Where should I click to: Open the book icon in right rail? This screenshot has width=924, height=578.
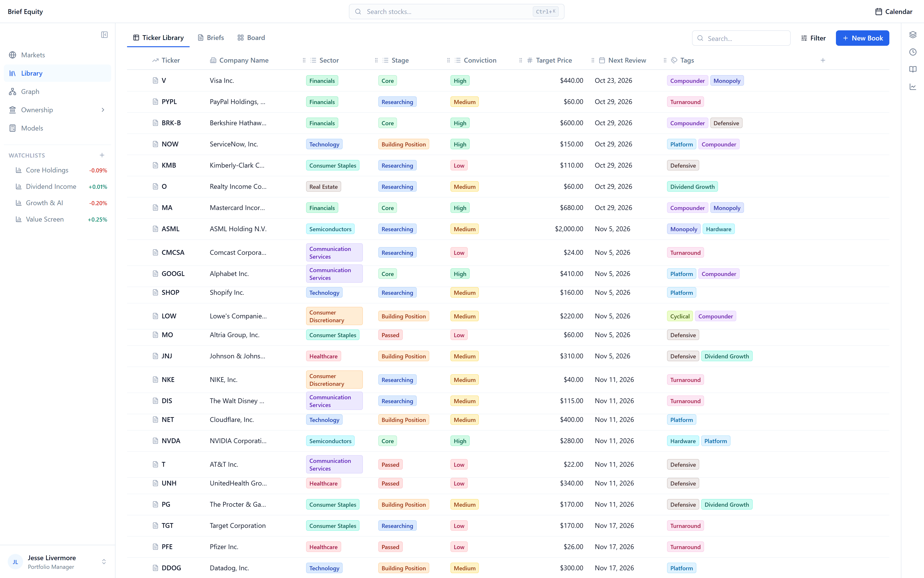pyautogui.click(x=912, y=69)
